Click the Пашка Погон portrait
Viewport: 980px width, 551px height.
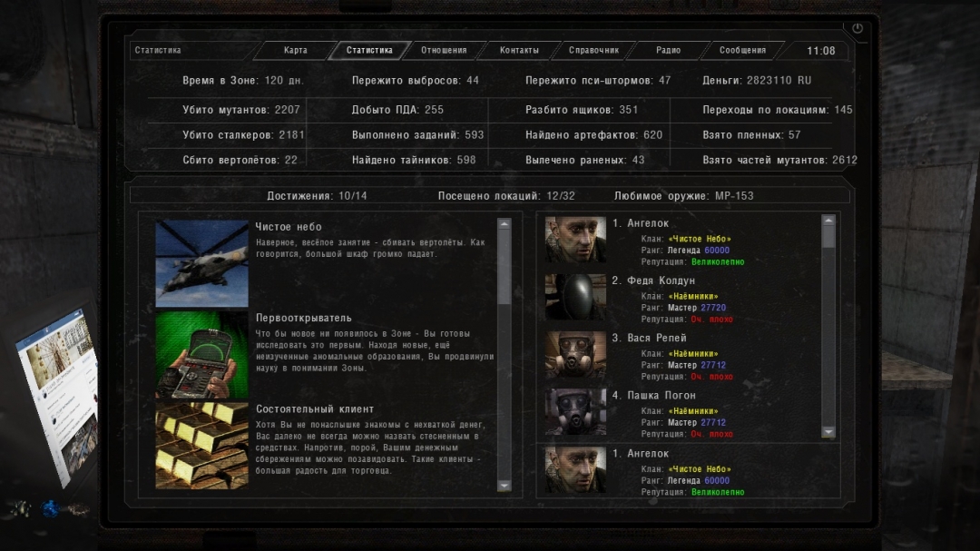pyautogui.click(x=575, y=412)
